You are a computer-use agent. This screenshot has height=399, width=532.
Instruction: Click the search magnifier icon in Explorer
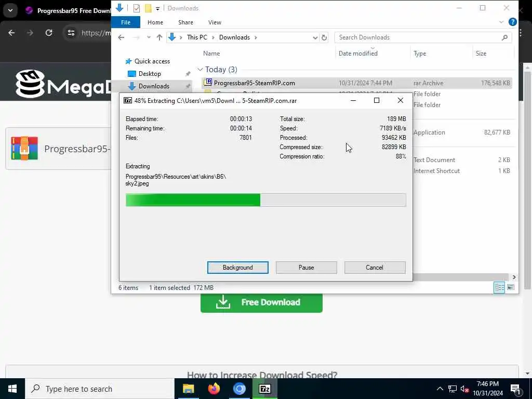(x=504, y=37)
